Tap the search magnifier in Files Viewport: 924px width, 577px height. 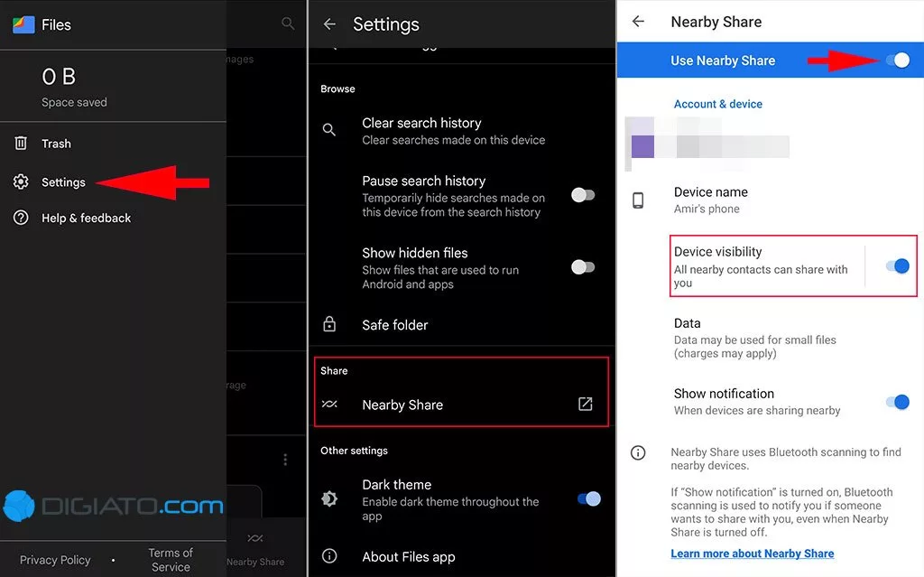pyautogui.click(x=288, y=23)
